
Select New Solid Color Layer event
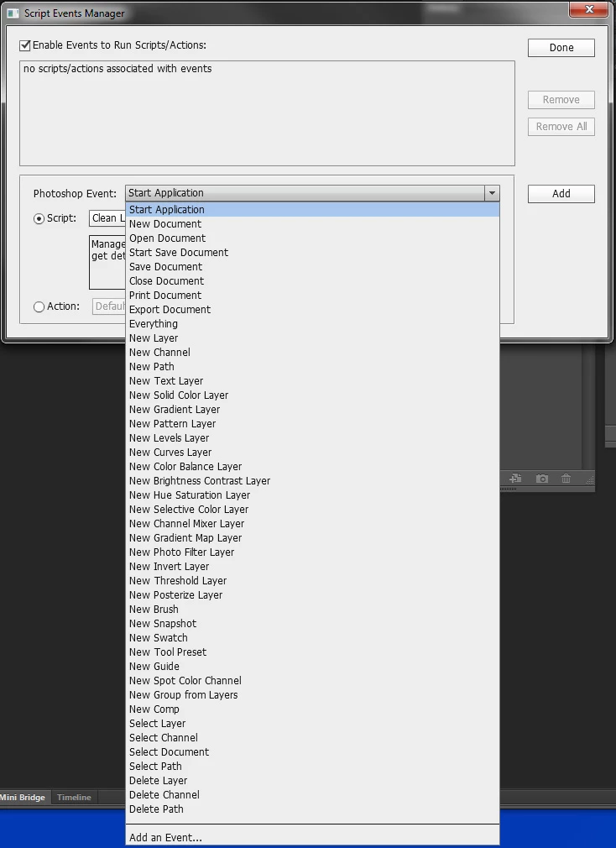pos(312,395)
